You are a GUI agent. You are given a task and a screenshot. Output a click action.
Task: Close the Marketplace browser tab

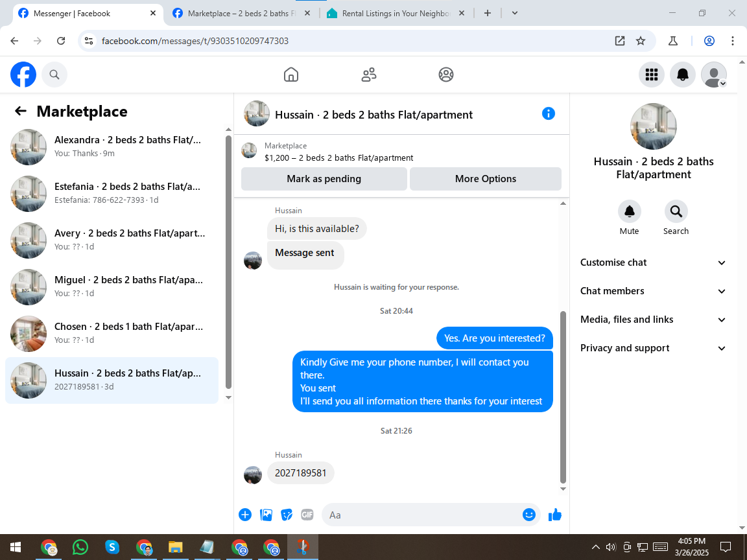[307, 14]
